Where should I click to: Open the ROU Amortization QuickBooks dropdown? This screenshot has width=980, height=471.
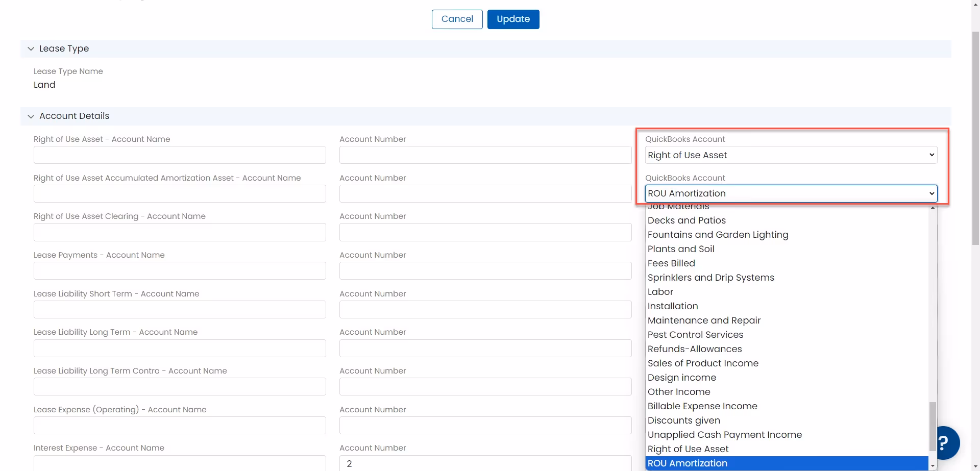791,193
